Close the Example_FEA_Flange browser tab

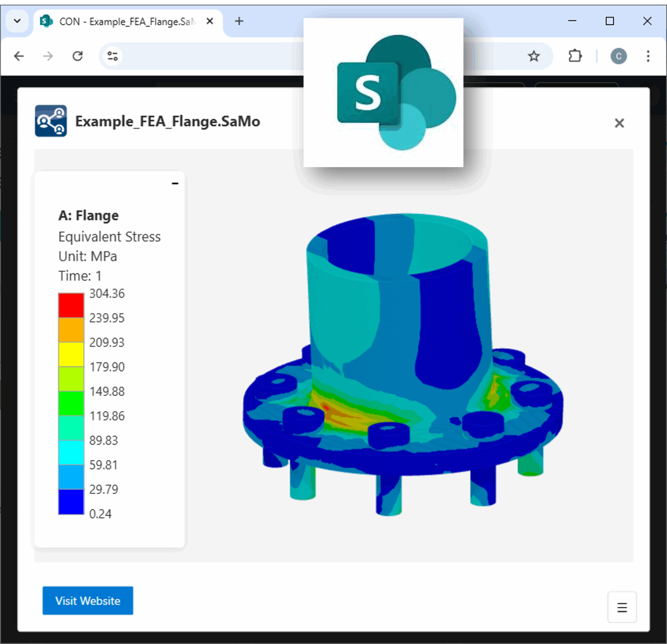coord(210,21)
